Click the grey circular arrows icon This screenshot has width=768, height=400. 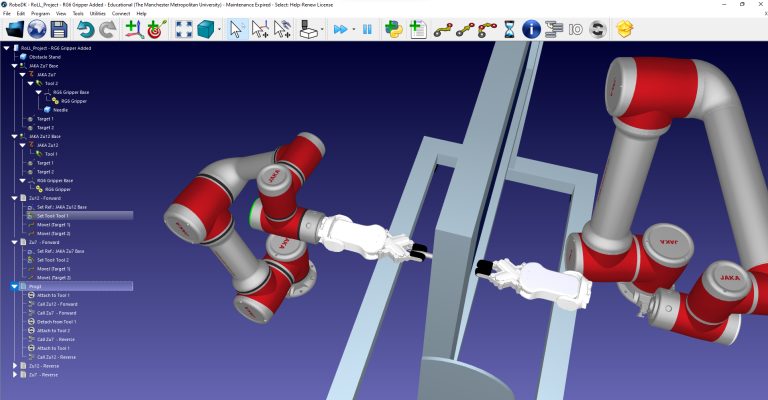pyautogui.click(x=598, y=29)
